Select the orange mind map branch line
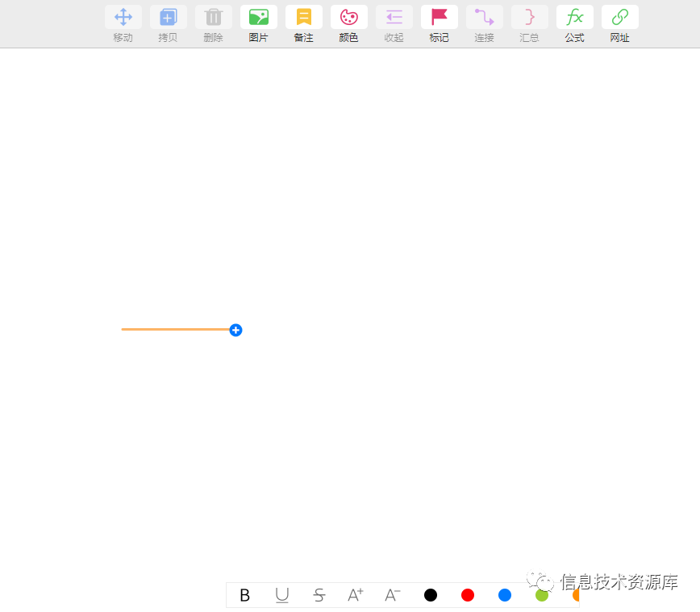 [x=173, y=329]
